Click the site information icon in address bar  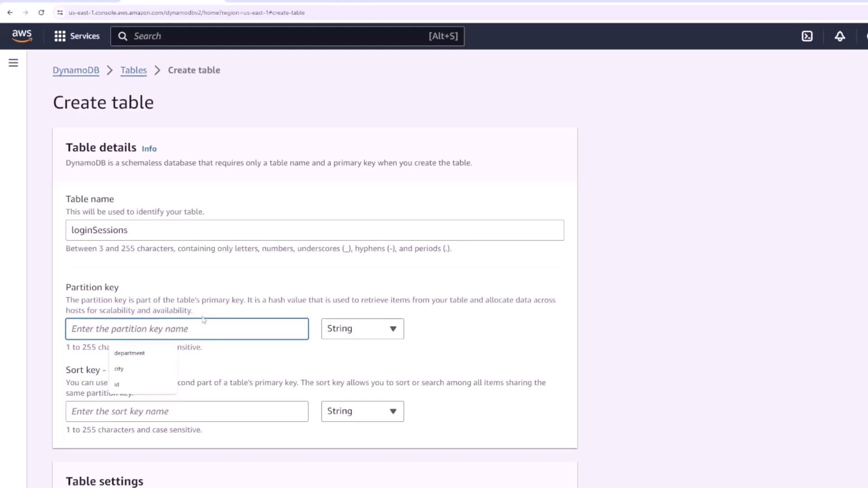[x=60, y=13]
